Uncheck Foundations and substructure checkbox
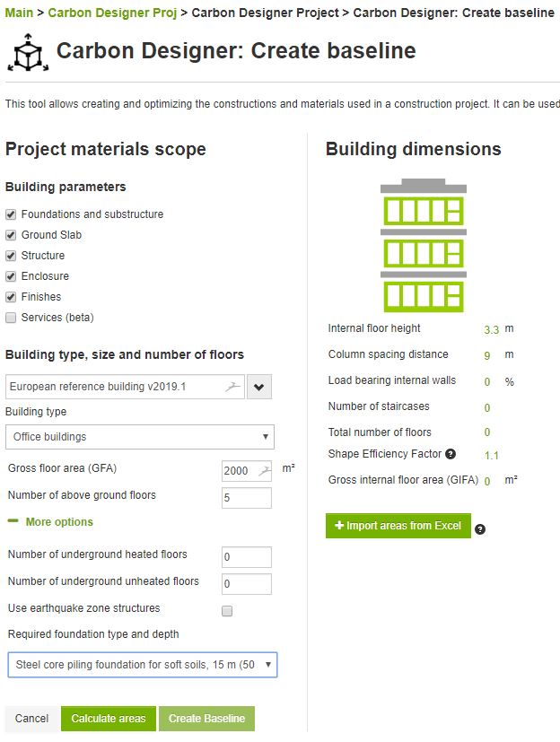This screenshot has width=560, height=742. 11,214
